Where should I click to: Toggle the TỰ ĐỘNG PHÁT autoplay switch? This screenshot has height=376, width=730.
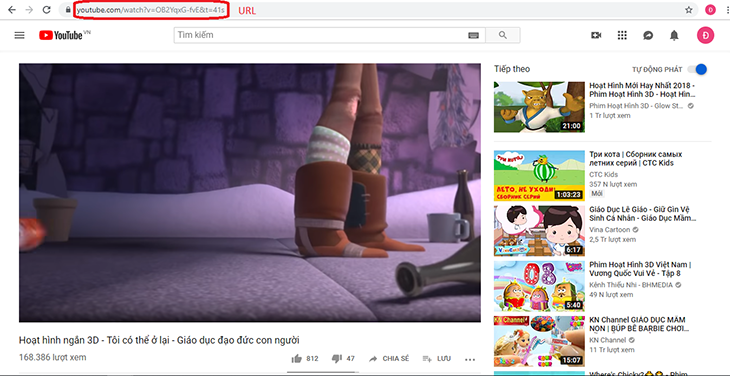click(x=698, y=69)
